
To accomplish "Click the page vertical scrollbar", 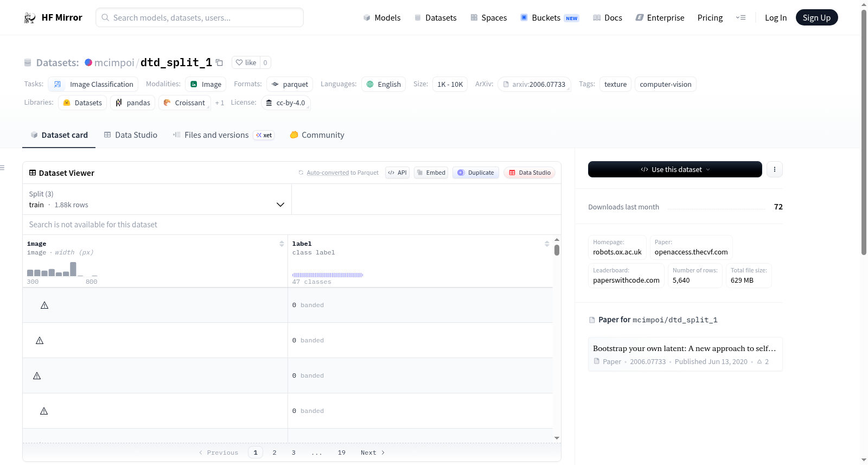I will (x=864, y=132).
